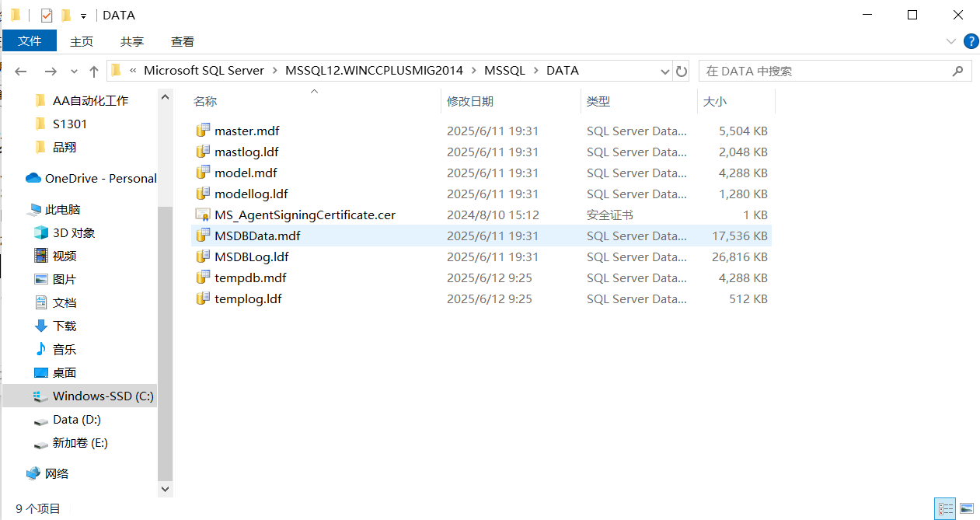Click the 下载 download arrow icon
This screenshot has height=520, width=980.
tap(41, 326)
